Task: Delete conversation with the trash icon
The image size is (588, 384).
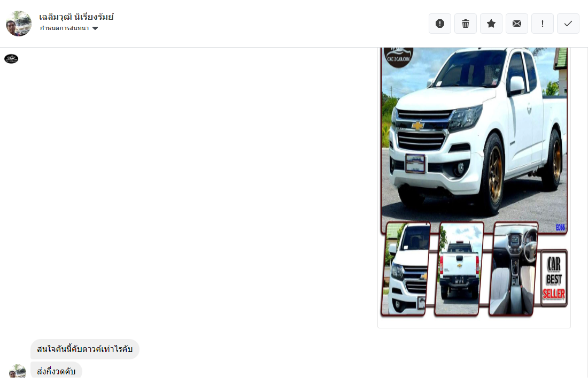Action: pyautogui.click(x=466, y=24)
